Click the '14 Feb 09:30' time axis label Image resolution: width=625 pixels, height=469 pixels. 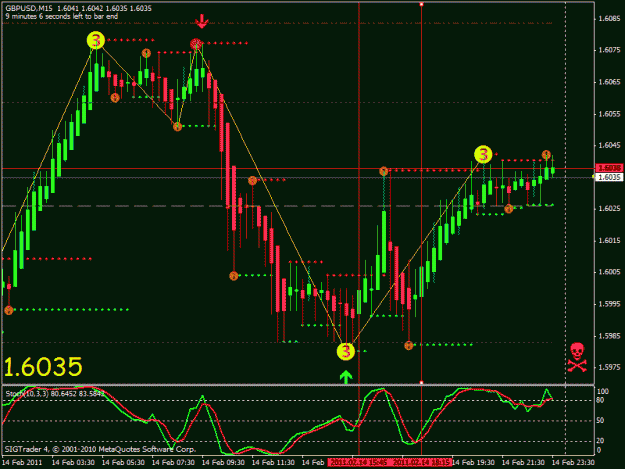[x=223, y=462]
